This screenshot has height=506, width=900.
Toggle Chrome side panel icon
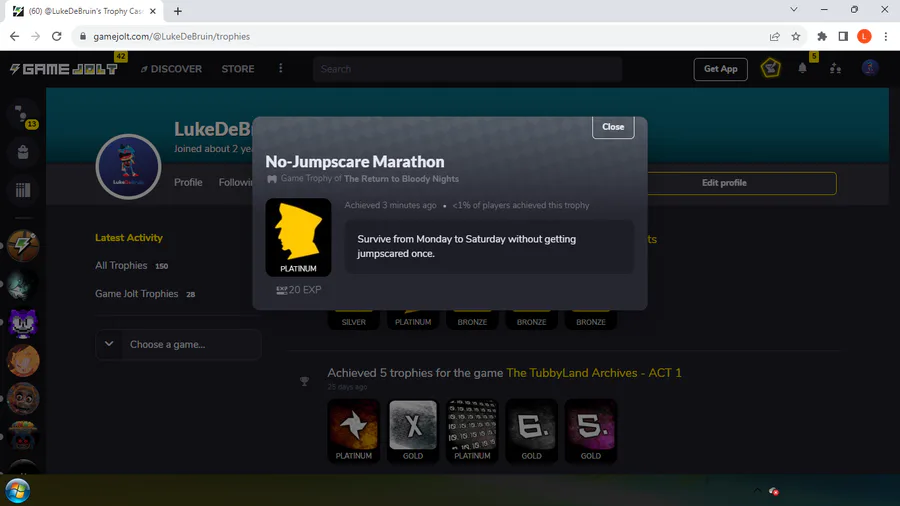(x=843, y=36)
